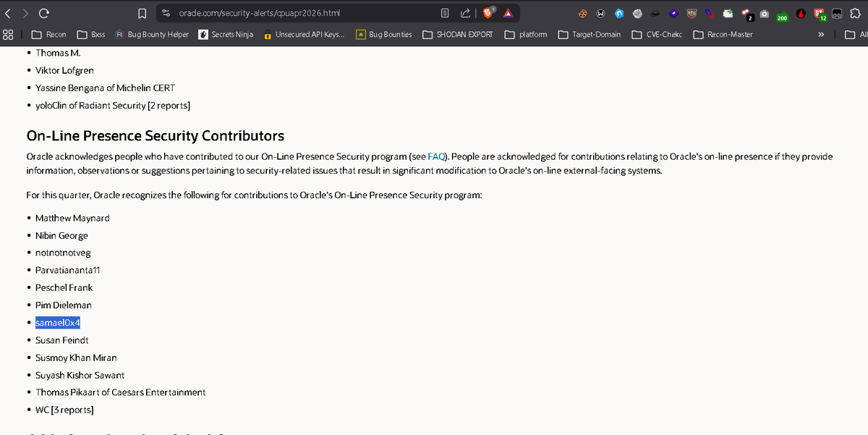Open the SHODAN EXPORT bookmark folder
The image size is (868, 435).
tap(457, 34)
